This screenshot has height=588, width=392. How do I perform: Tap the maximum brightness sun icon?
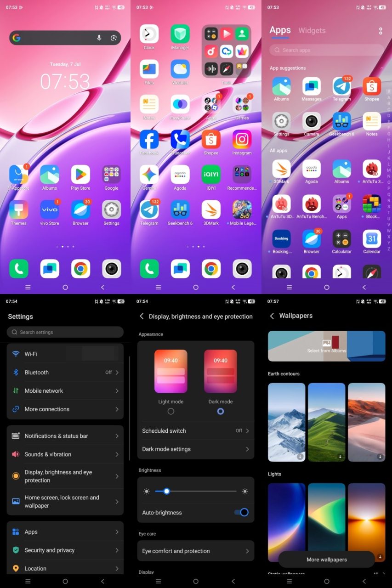point(245,491)
